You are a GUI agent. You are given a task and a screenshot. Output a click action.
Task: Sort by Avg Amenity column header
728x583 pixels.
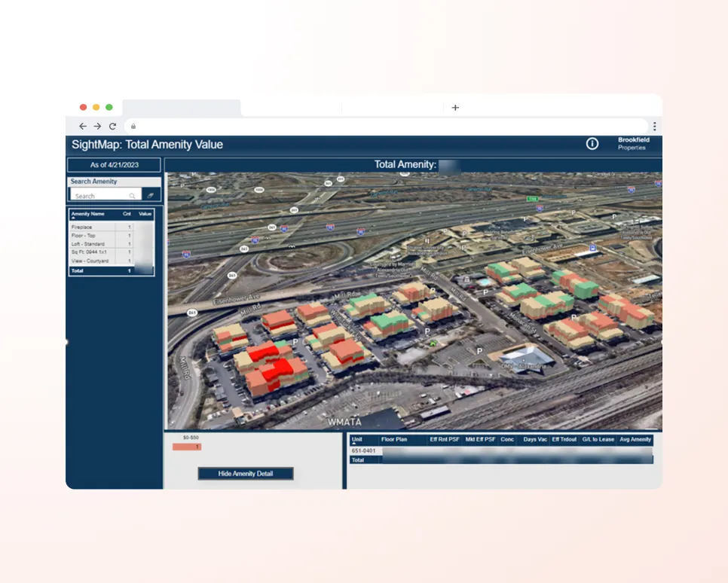(635, 440)
